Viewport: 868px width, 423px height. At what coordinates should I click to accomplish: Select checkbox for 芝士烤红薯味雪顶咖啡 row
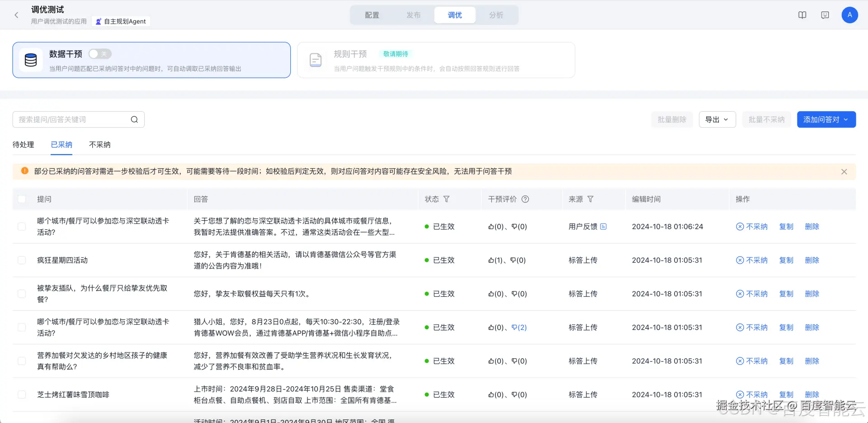pos(22,394)
